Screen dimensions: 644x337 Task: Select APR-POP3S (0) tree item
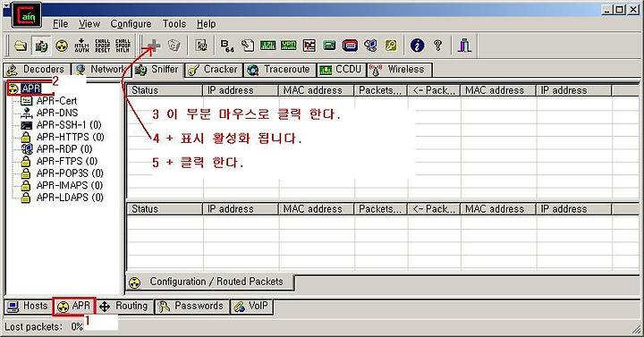[x=70, y=173]
